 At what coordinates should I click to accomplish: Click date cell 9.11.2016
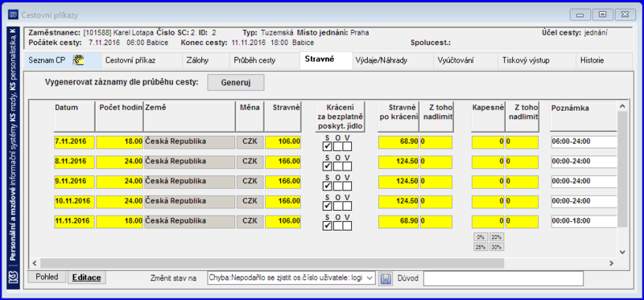pos(74,182)
